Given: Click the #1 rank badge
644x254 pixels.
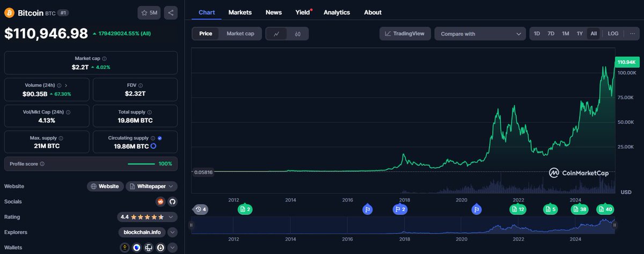Looking at the screenshot, I should pos(63,12).
